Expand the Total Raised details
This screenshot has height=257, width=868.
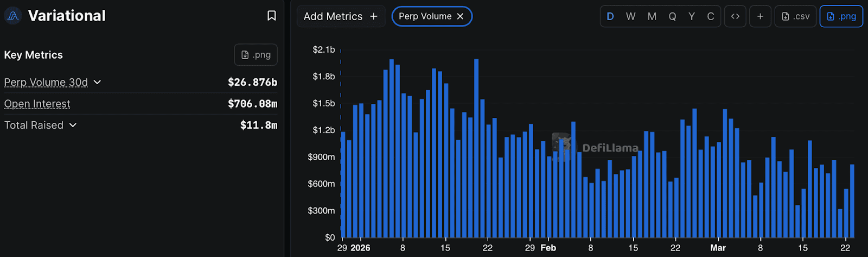pyautogui.click(x=73, y=125)
